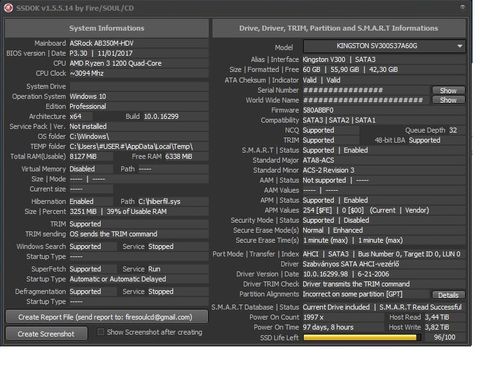Select the CPU AMD Ryzen 3 1200 field
The image size is (480, 384).
point(139,63)
